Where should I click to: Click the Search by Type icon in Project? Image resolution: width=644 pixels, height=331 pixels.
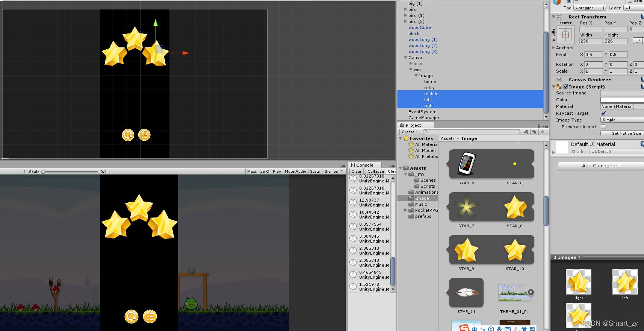pos(526,132)
